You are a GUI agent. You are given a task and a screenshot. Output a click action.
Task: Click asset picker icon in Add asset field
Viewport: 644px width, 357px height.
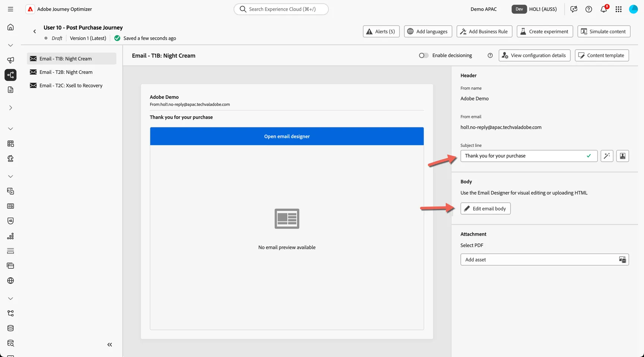pos(622,260)
